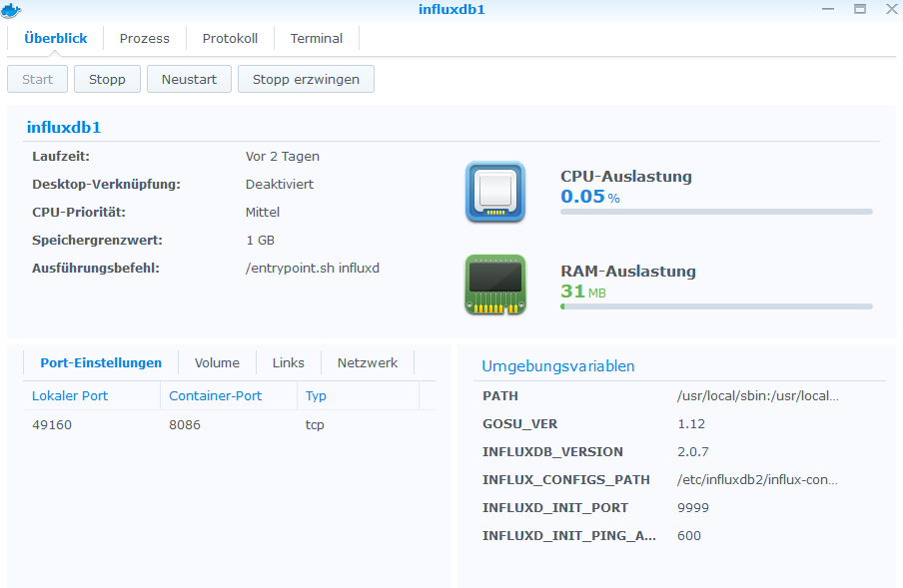Click the GOSU_VER variable name
The height and width of the screenshot is (588, 903).
pos(520,424)
